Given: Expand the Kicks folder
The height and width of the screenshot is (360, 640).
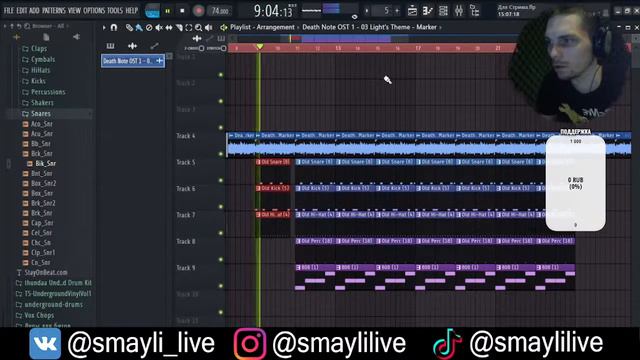Looking at the screenshot, I should [x=33, y=81].
